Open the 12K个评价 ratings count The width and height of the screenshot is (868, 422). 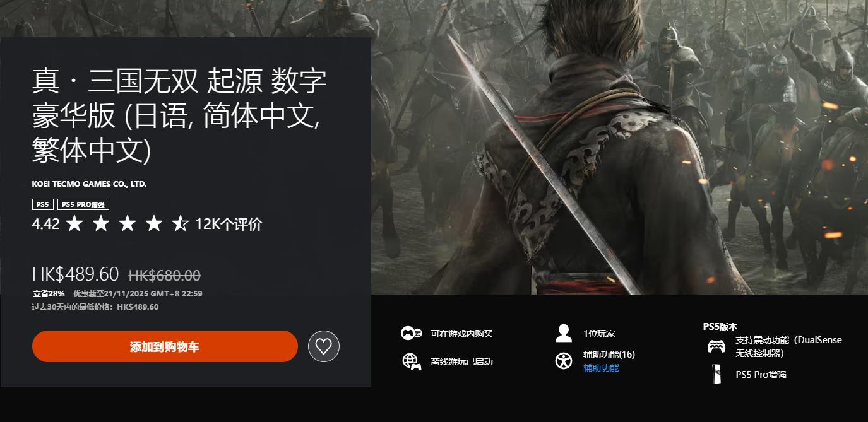pos(229,224)
